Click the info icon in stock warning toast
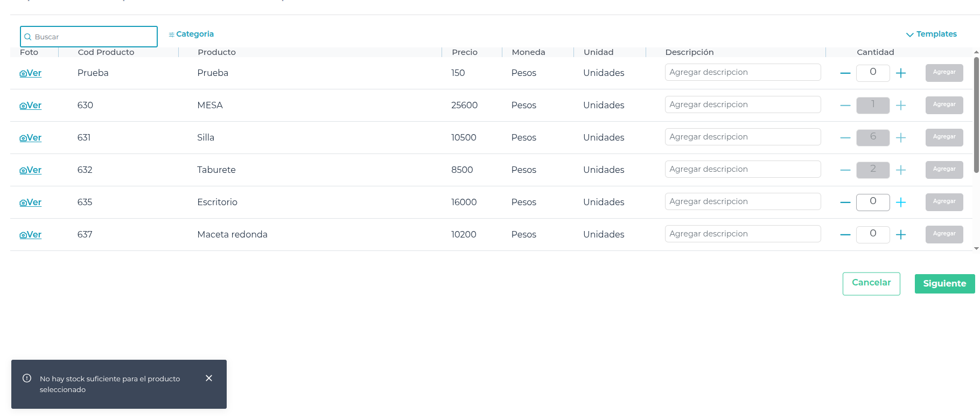The image size is (980, 419). coord(27,378)
